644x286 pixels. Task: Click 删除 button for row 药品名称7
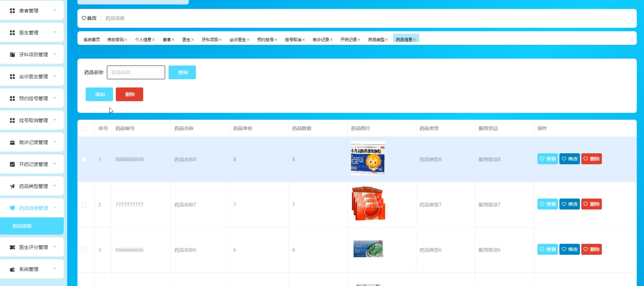pyautogui.click(x=592, y=204)
